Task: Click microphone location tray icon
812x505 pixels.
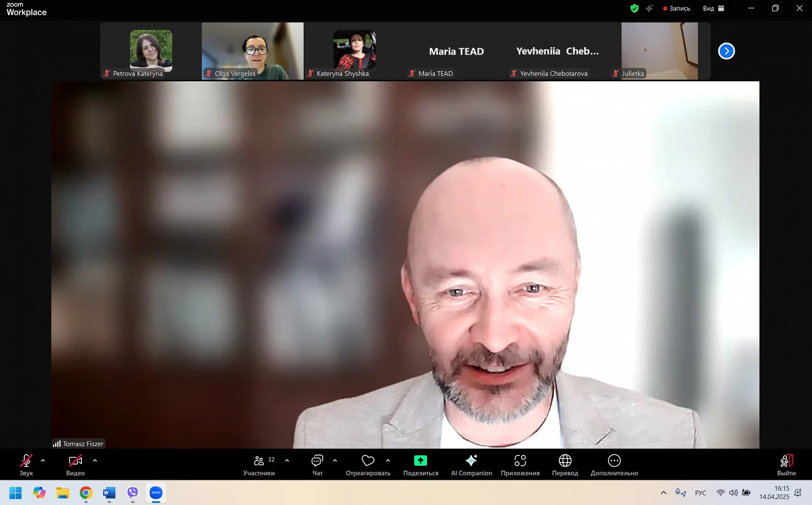Action: 681,493
